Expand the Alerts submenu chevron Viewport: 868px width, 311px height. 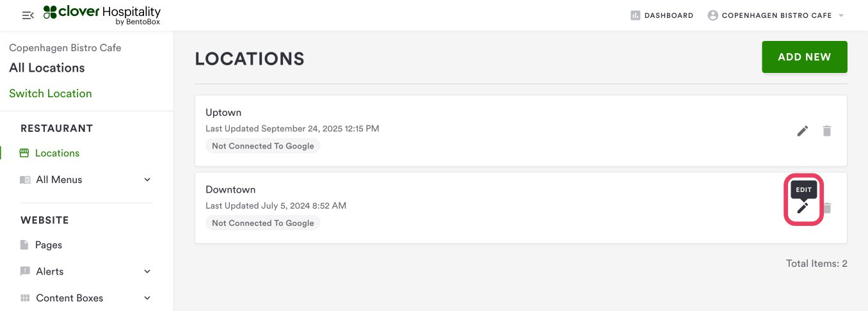(147, 271)
